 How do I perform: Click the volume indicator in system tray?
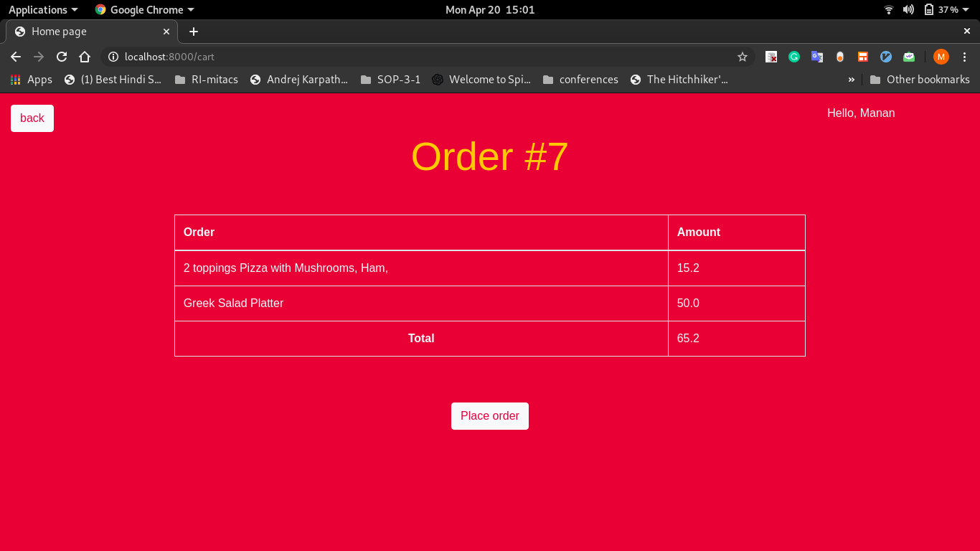[908, 9]
